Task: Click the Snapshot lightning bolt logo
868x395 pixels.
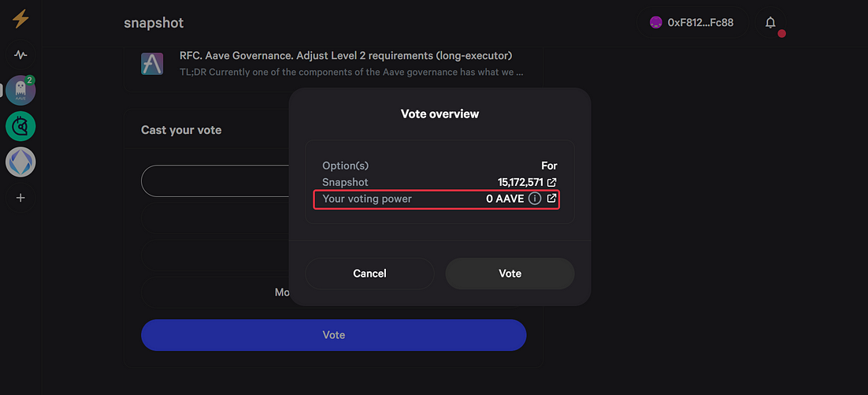Action: tap(20, 20)
